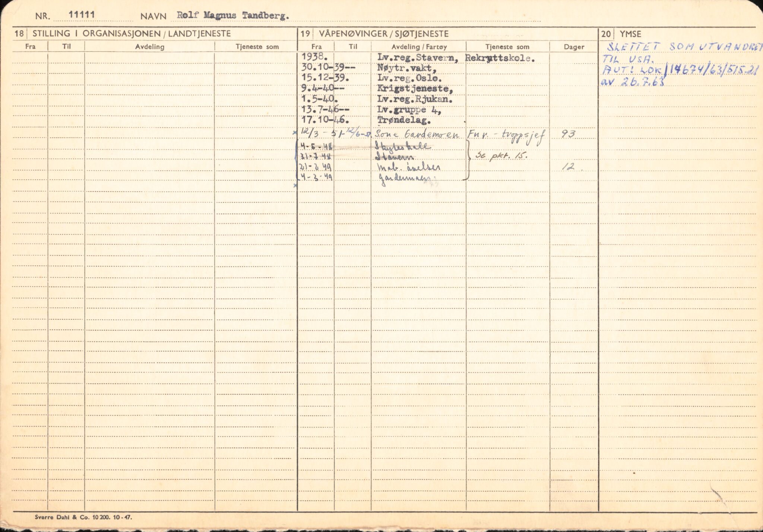Click the date '13.7-46--'

click(325, 110)
